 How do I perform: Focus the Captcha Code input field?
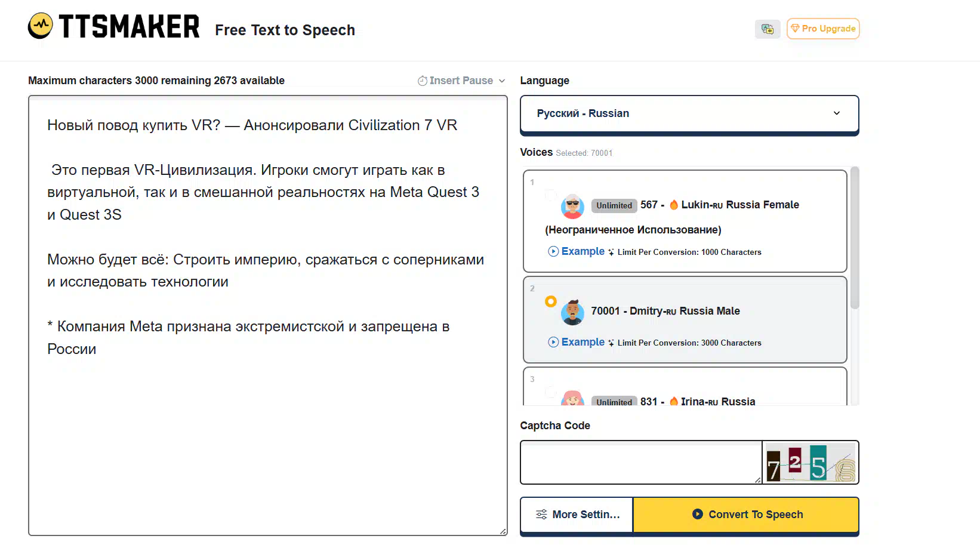tap(642, 463)
